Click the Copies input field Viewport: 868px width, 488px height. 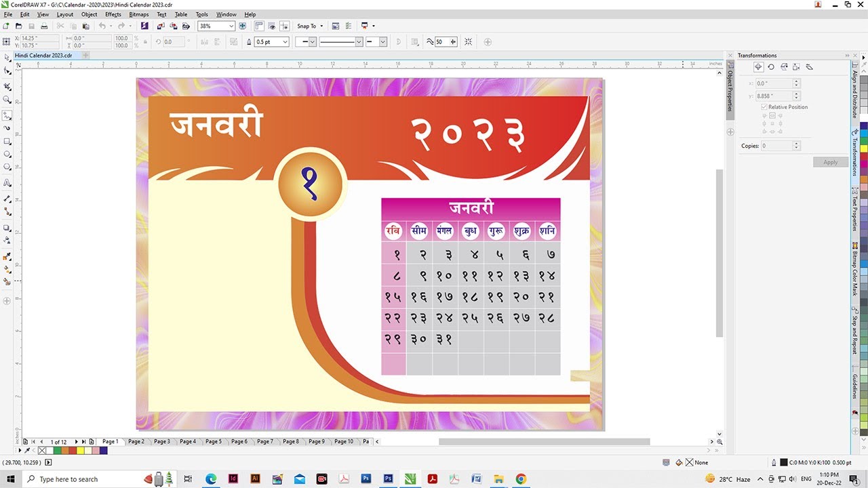pyautogui.click(x=776, y=146)
